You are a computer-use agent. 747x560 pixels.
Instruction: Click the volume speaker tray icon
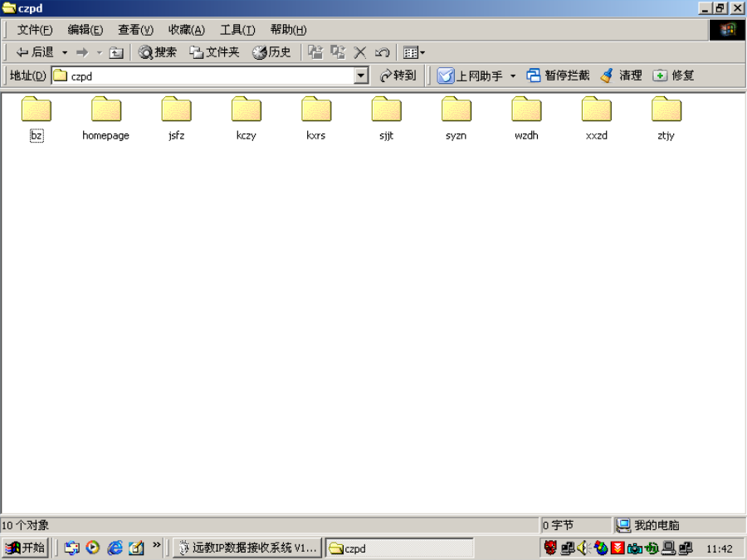tap(584, 548)
